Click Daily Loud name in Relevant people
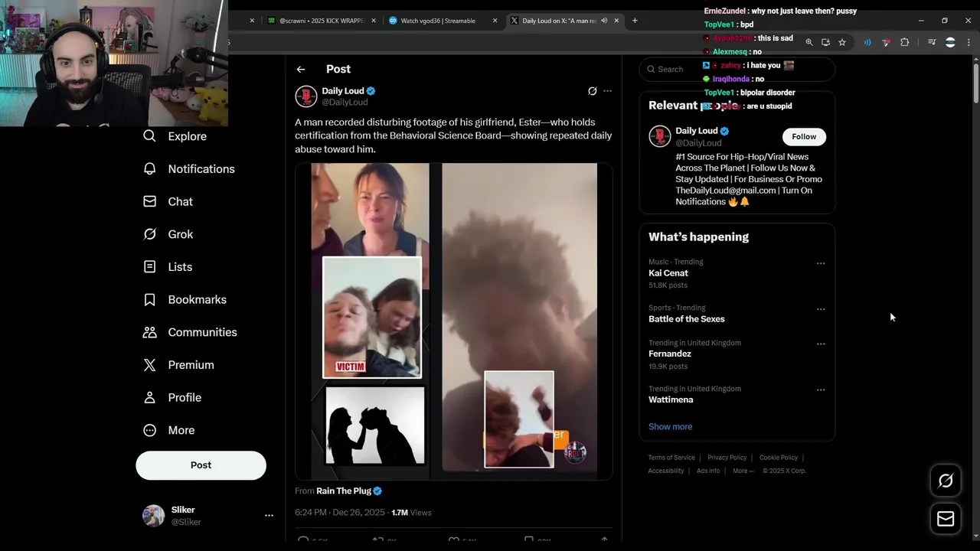Image resolution: width=980 pixels, height=551 pixels. pos(696,131)
